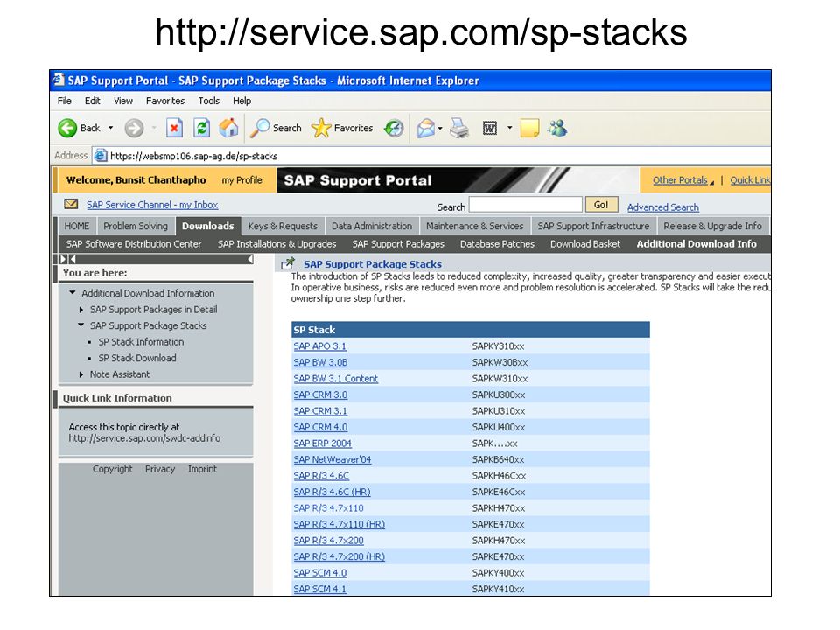
Task: Open the Imprint footer link
Action: click(x=202, y=469)
